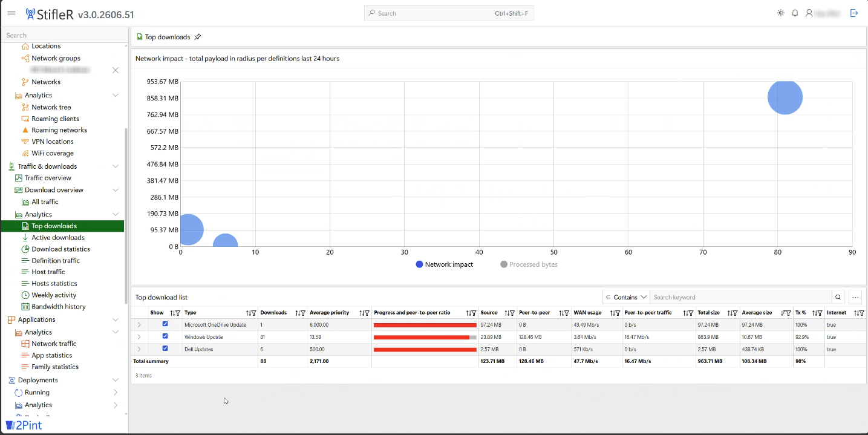Screen dimensions: 868x435
Task: Click the large bubble near 80 downloads
Action: 785,97
